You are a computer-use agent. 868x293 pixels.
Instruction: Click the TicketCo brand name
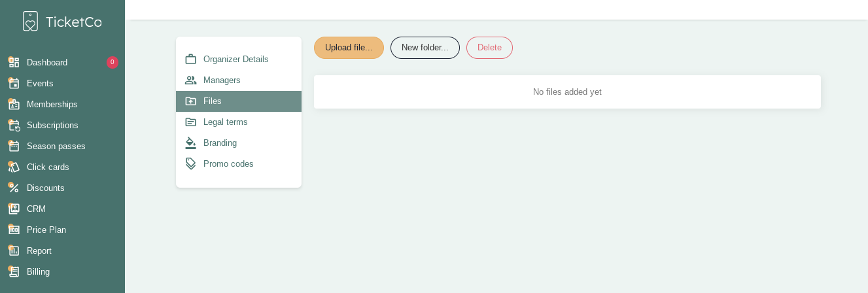[74, 22]
